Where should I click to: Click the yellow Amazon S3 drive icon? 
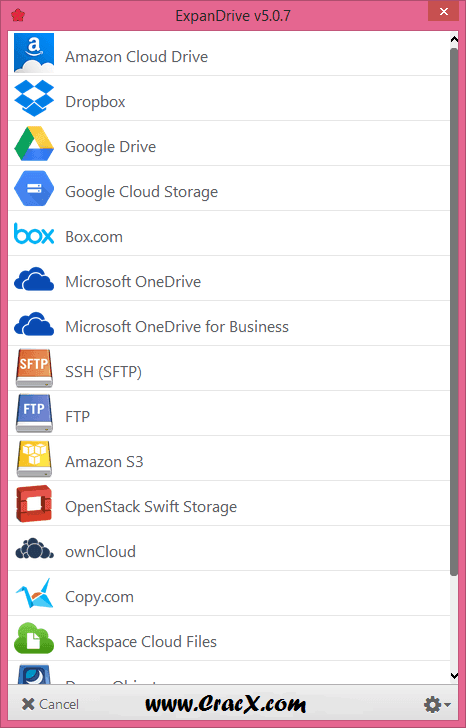pyautogui.click(x=34, y=458)
